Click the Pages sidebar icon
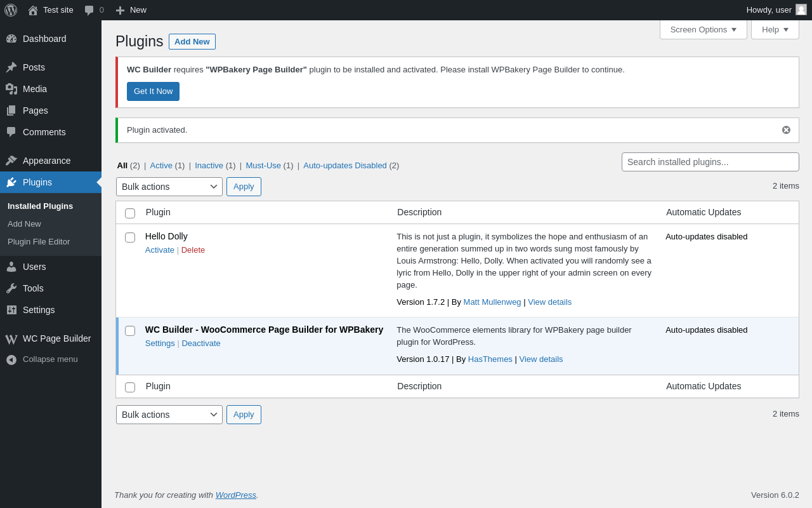The height and width of the screenshot is (508, 812). tap(11, 110)
